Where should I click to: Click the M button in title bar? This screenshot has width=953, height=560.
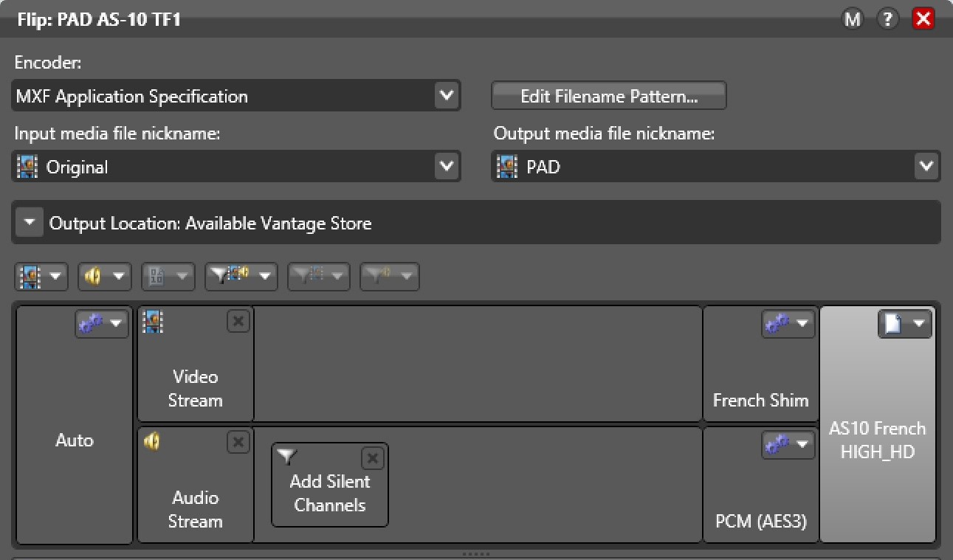pos(853,19)
